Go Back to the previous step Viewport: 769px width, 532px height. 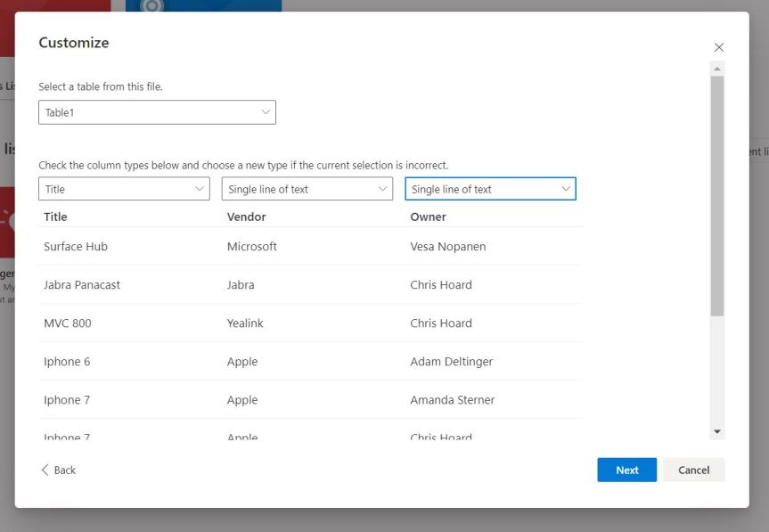point(64,470)
